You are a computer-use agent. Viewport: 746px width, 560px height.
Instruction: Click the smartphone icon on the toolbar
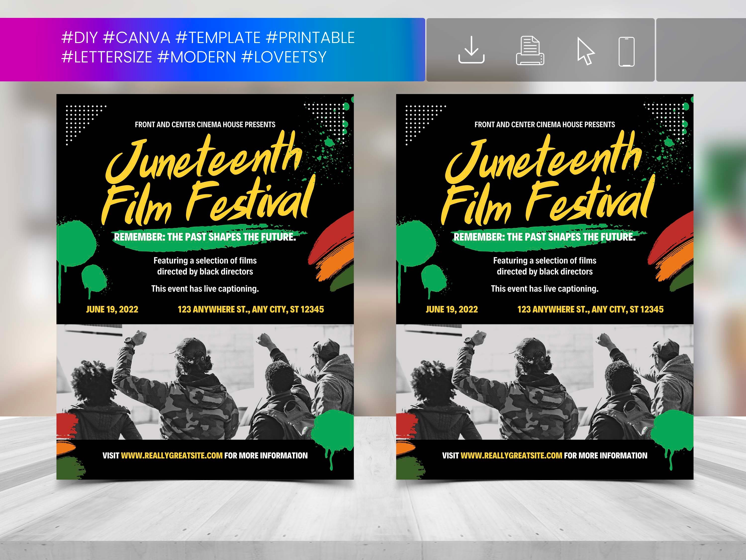(626, 51)
